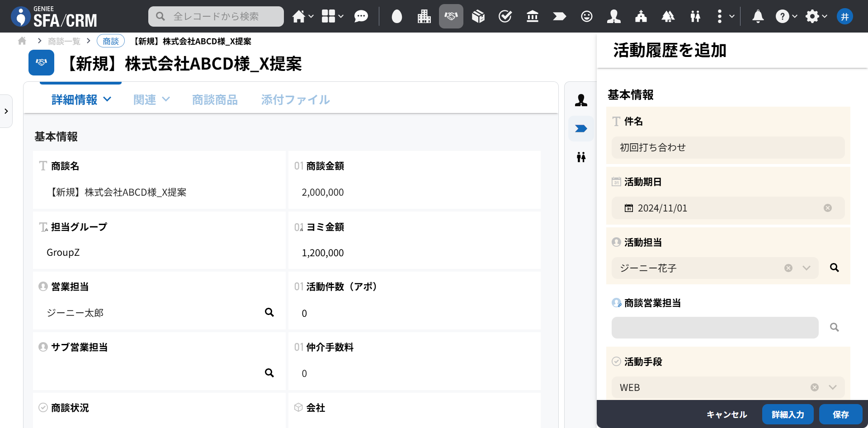
Task: Click the 営業担当 value ジーニー太郎
Action: (75, 313)
